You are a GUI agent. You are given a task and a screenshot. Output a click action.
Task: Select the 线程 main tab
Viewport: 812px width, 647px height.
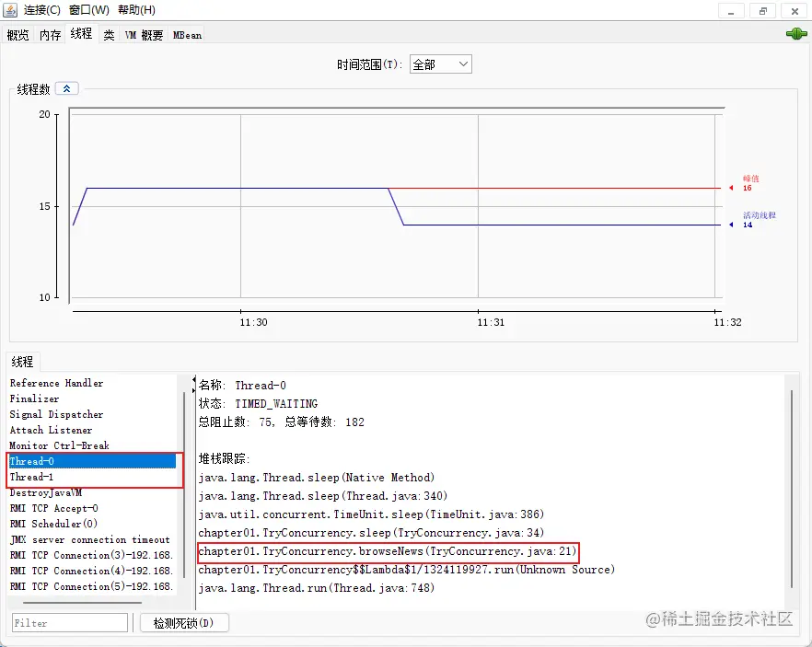[81, 34]
